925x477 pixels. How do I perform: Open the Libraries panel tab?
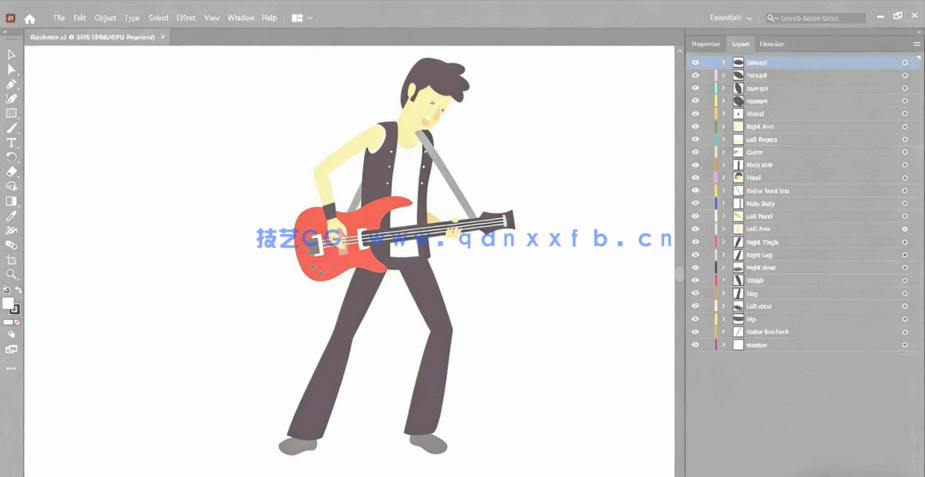tap(771, 44)
